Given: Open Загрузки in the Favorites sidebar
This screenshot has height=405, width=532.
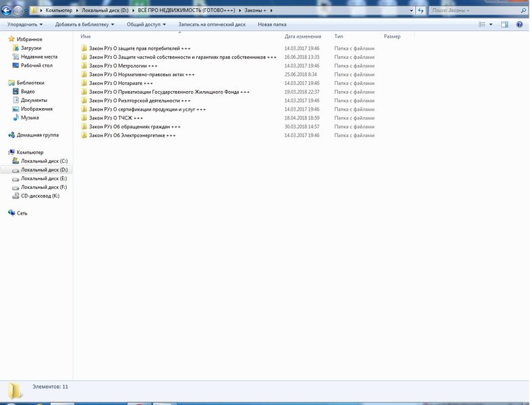Looking at the screenshot, I should tap(31, 49).
